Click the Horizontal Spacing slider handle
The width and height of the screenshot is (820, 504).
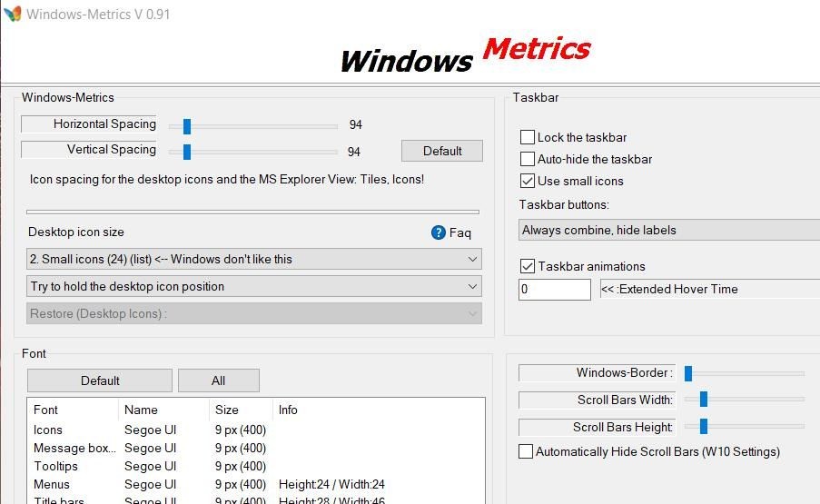(187, 126)
